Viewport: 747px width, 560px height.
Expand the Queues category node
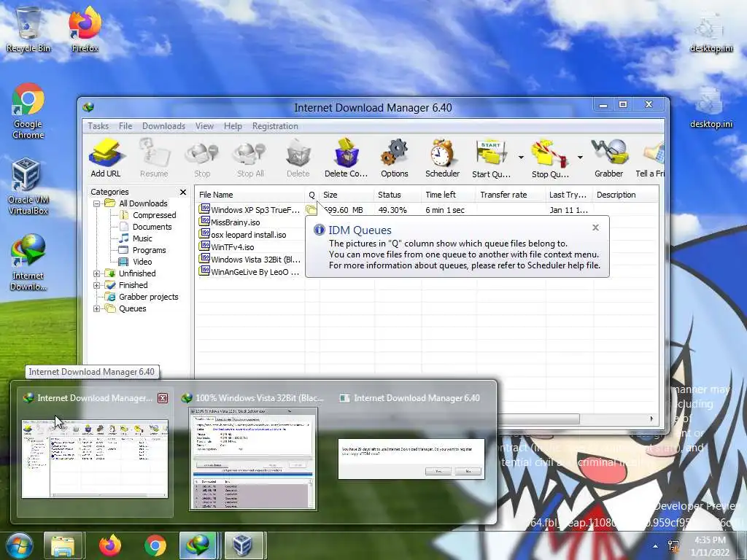click(97, 308)
